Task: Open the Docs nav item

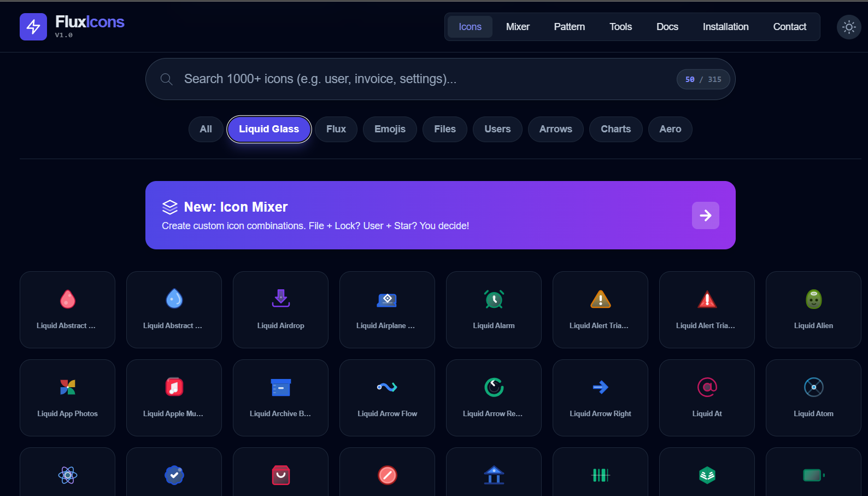Action: pos(667,27)
